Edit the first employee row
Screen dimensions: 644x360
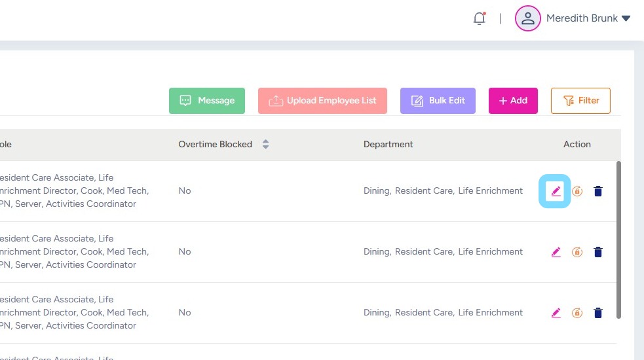[x=556, y=191]
